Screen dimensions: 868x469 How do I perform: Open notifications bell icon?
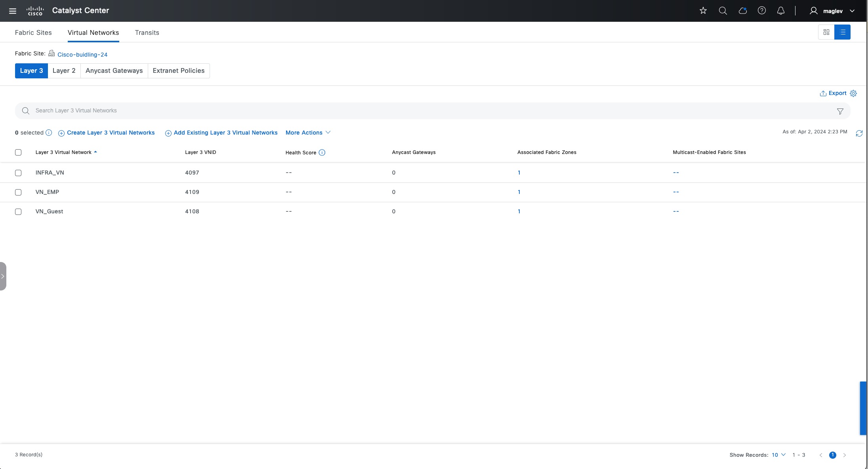[x=780, y=11]
